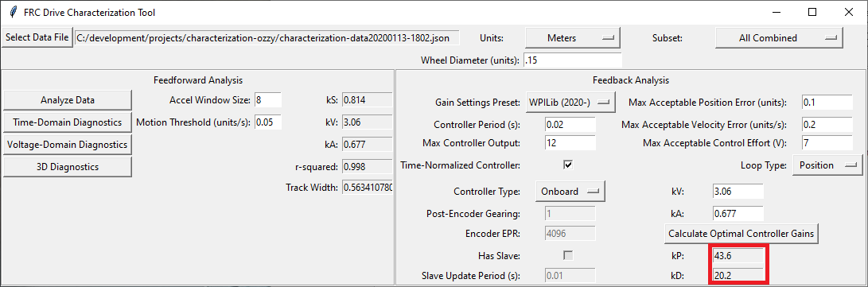Click the Analyze Data button
Image resolution: width=868 pixels, height=287 pixels.
point(67,100)
